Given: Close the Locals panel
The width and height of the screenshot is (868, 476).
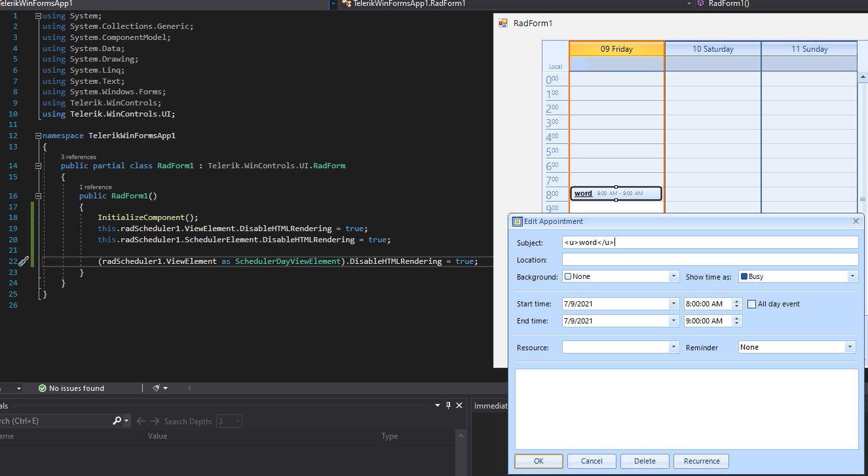Looking at the screenshot, I should [x=459, y=406].
